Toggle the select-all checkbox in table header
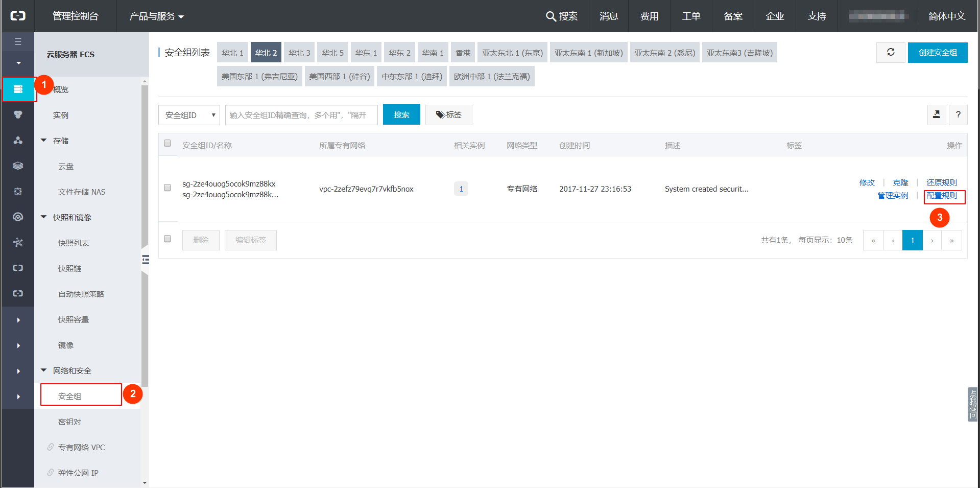Viewport: 980px width, 488px height. (168, 144)
